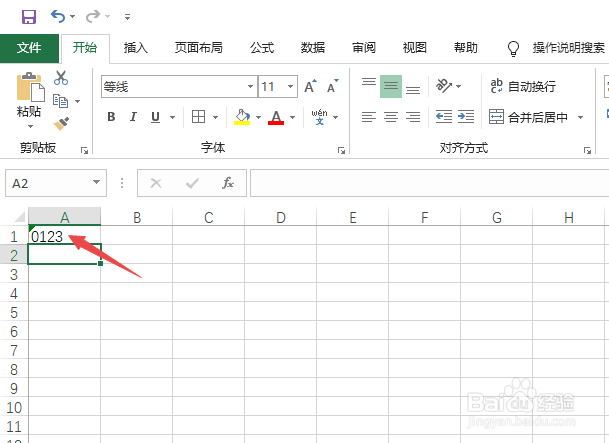Expand the font color dropdown

pos(293,117)
